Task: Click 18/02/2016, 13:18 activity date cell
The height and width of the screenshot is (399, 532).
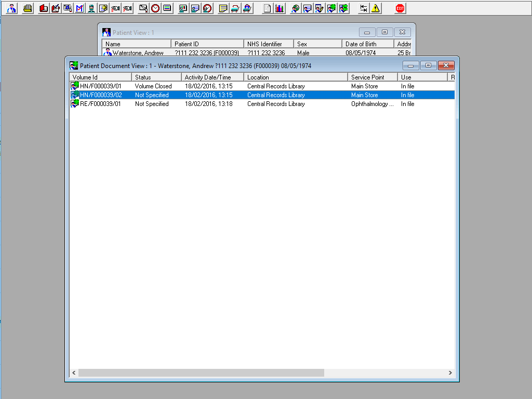Action: point(209,104)
